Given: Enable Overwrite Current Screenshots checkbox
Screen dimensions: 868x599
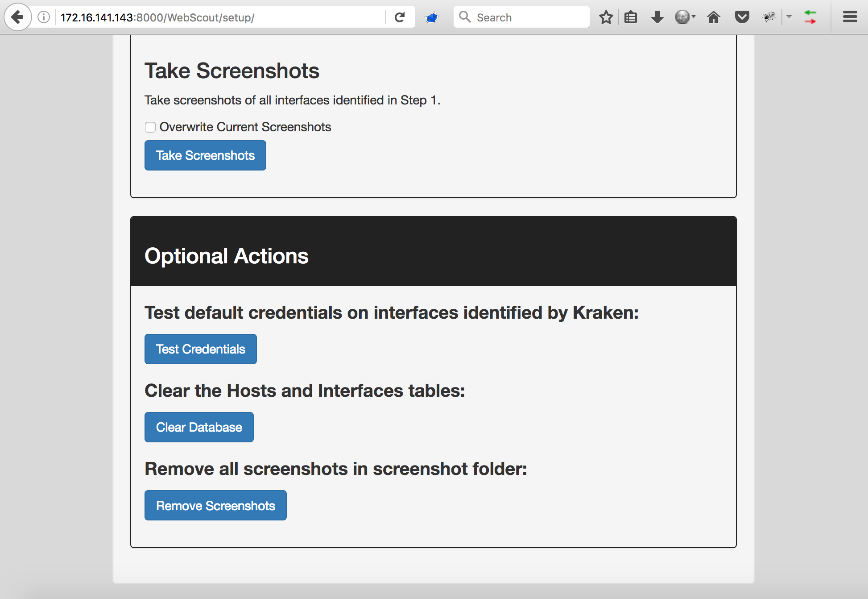Looking at the screenshot, I should (x=150, y=127).
